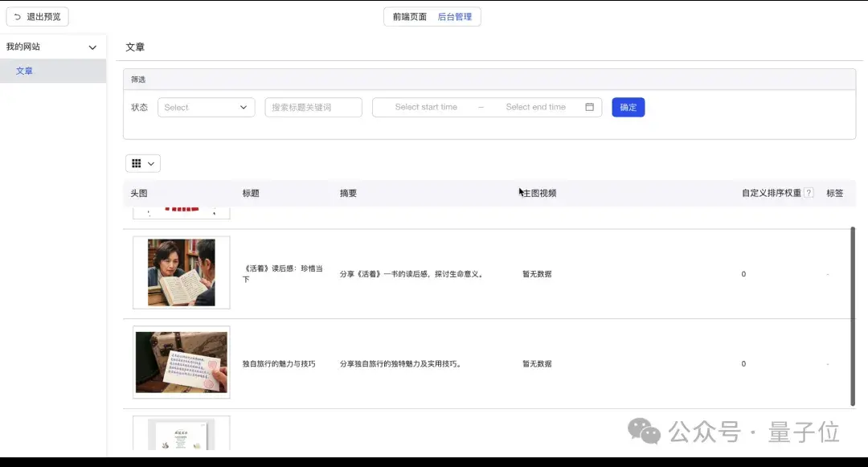868x467 pixels.
Task: Switch to the 前端页面 tab
Action: tap(408, 17)
